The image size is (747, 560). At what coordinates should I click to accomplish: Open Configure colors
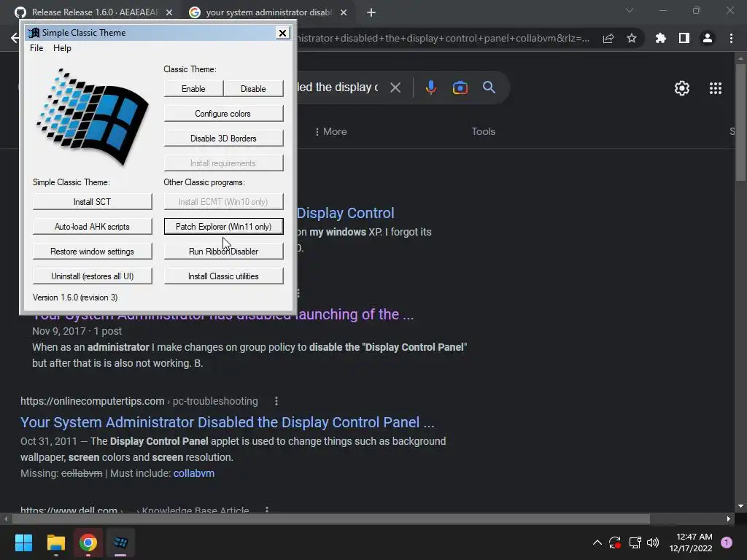pyautogui.click(x=223, y=113)
